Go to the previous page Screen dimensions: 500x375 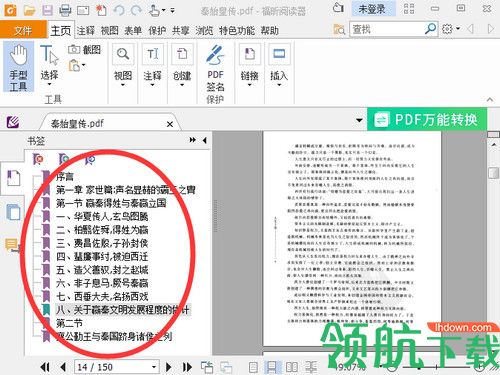click(x=63, y=367)
